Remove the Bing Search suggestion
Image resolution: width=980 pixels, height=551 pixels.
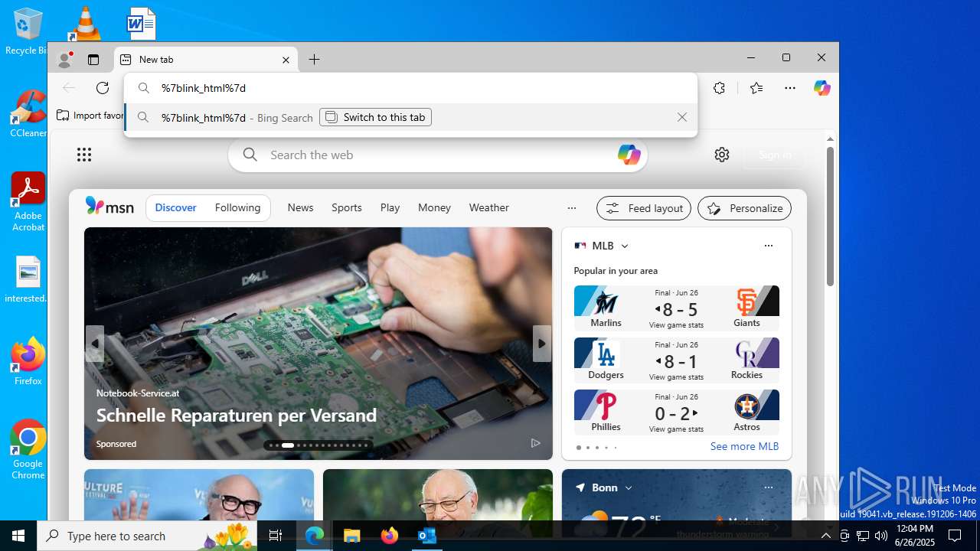(682, 117)
